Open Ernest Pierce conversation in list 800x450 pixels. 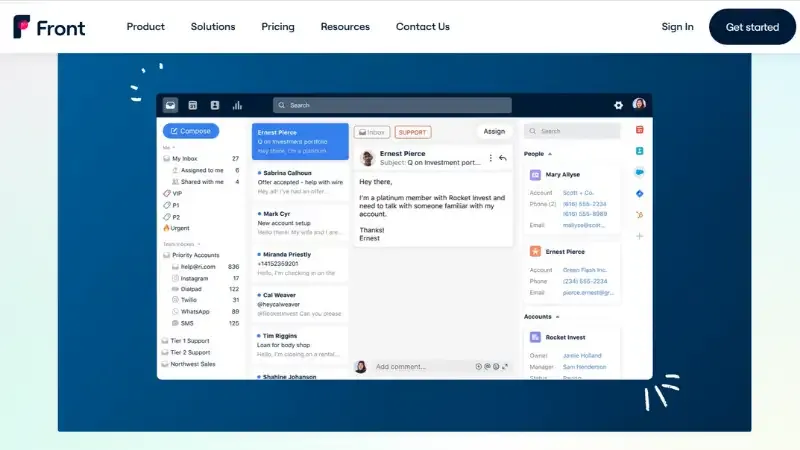click(x=300, y=141)
